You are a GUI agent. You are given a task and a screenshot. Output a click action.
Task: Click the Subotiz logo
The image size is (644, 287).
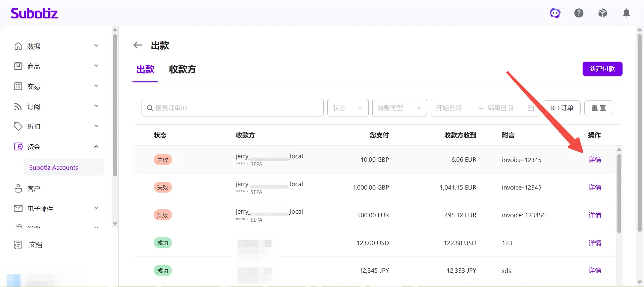point(34,13)
